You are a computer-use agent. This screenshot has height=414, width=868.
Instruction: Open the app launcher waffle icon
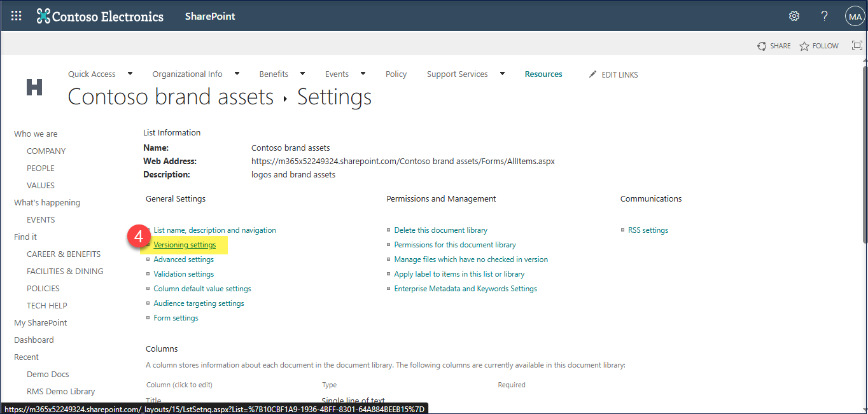tap(17, 16)
